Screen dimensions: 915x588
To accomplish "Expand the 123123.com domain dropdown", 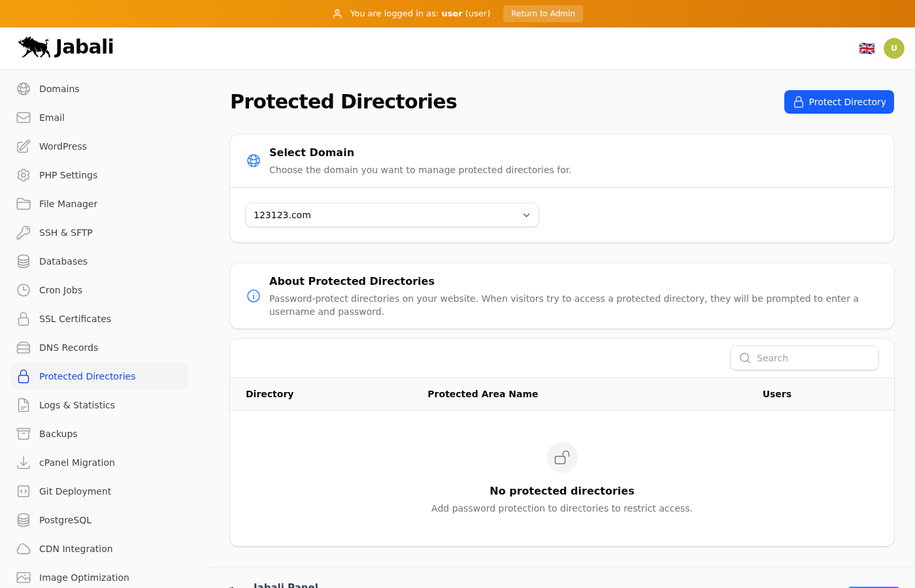I will pyautogui.click(x=392, y=215).
